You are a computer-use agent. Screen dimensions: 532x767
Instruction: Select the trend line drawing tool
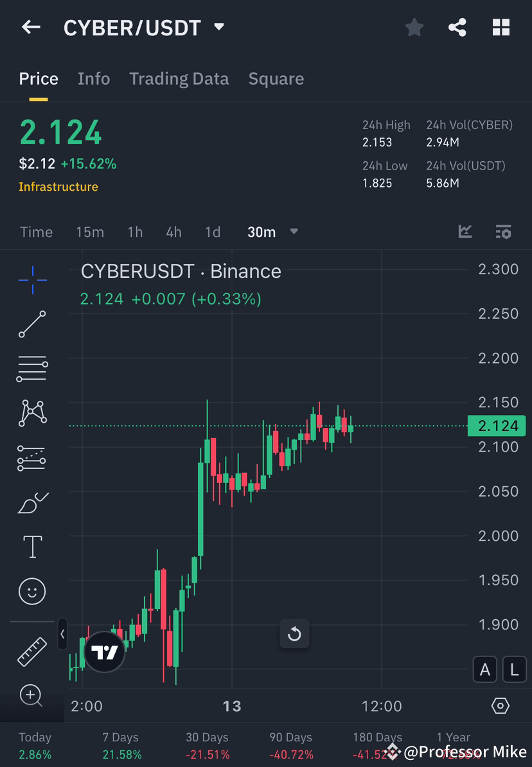32,324
